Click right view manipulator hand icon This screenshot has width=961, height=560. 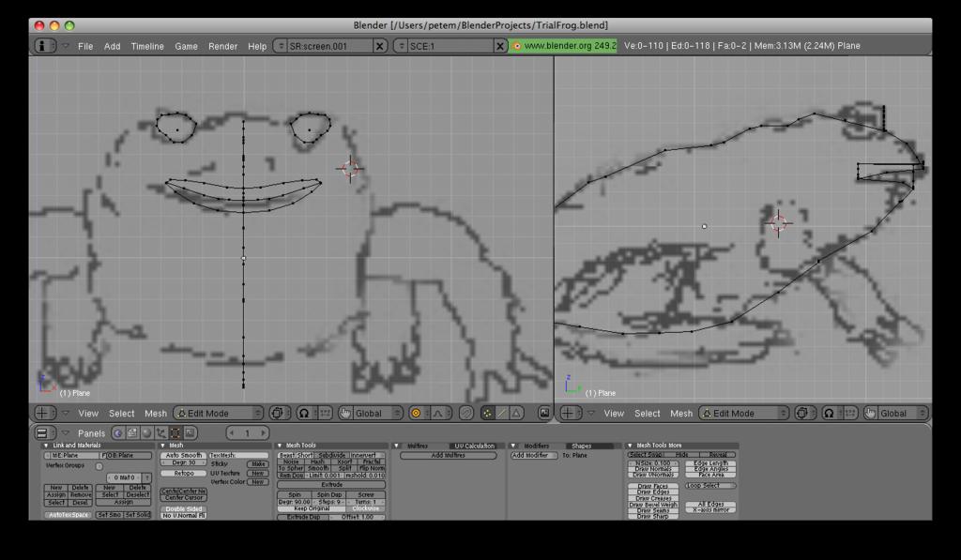870,413
